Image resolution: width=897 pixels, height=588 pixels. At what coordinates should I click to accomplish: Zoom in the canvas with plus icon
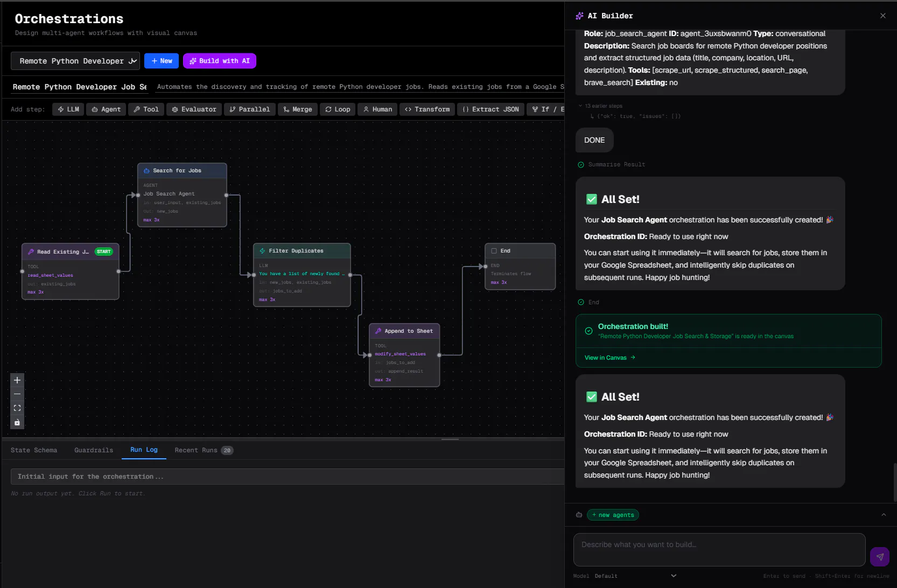(17, 380)
